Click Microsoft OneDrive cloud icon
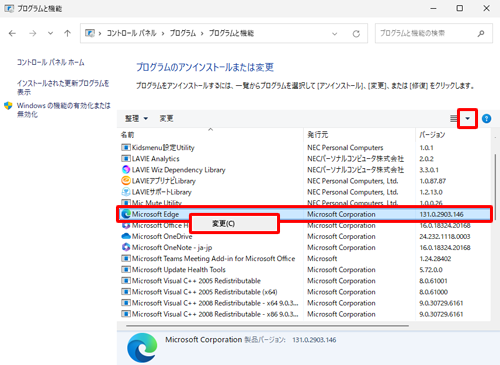 tap(126, 236)
